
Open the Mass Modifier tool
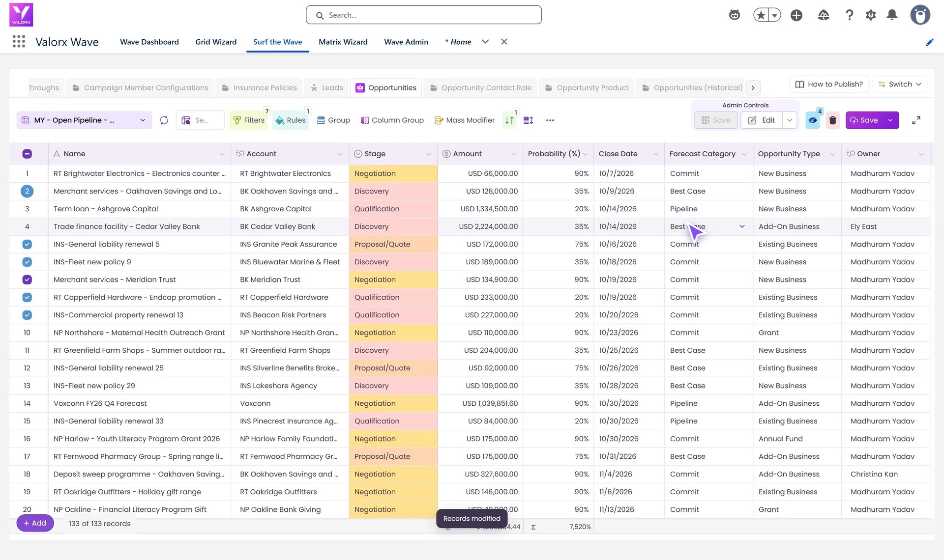coord(465,120)
